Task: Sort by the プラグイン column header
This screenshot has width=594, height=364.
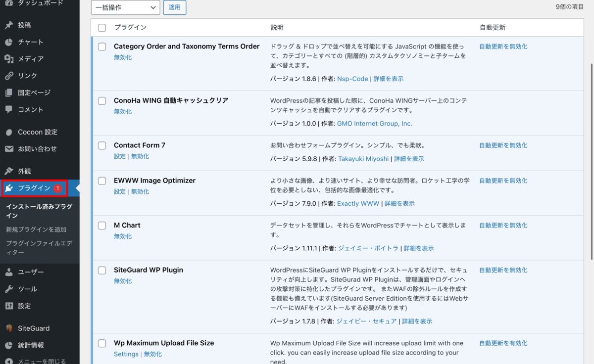Action: point(130,28)
